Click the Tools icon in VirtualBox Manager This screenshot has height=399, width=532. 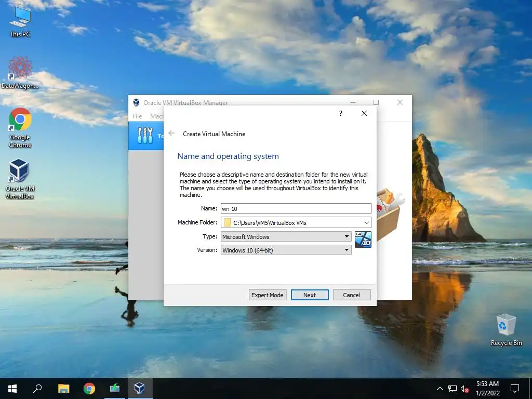coord(145,136)
